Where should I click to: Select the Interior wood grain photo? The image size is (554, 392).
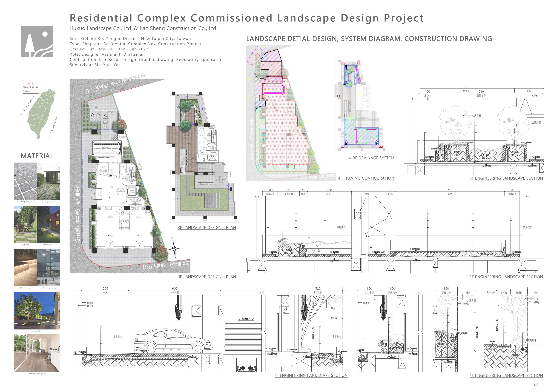(x=37, y=353)
